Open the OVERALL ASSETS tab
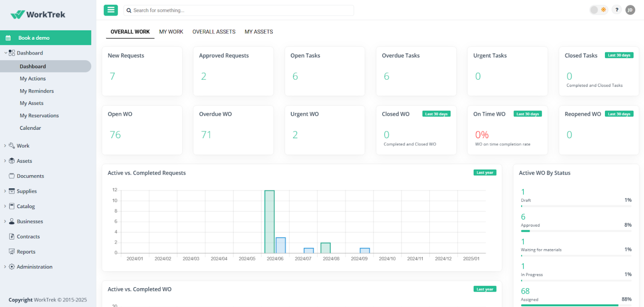The height and width of the screenshot is (307, 644). pos(214,31)
